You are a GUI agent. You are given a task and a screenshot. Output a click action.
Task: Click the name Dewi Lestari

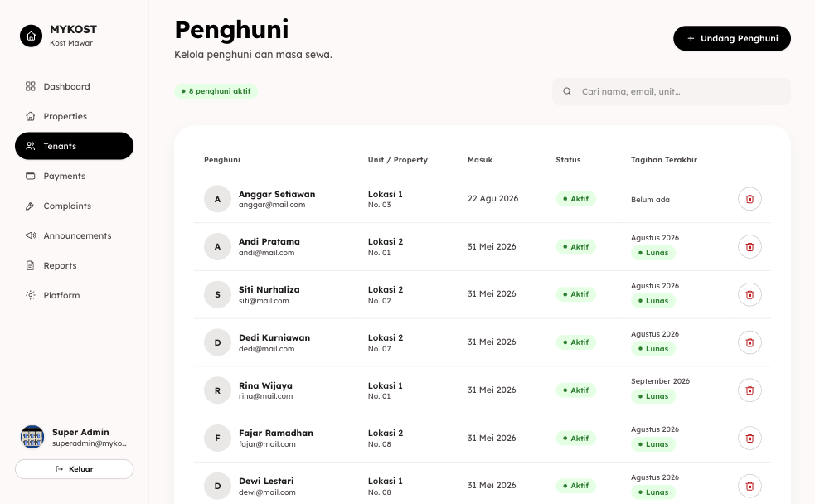click(x=266, y=481)
